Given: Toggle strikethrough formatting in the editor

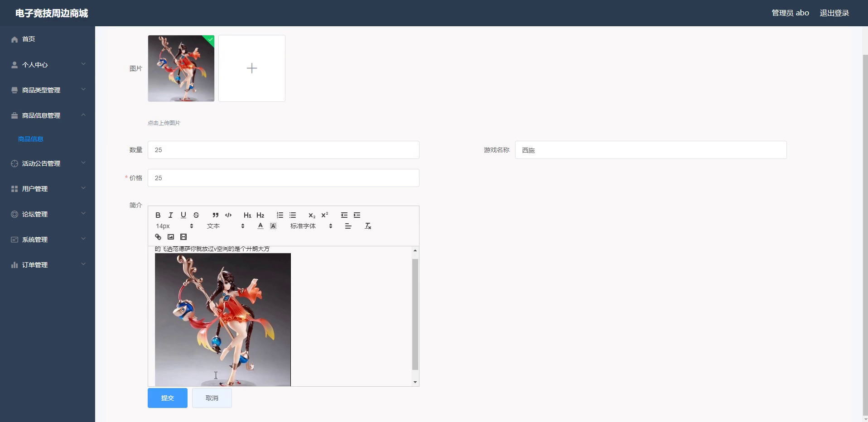Looking at the screenshot, I should [196, 215].
